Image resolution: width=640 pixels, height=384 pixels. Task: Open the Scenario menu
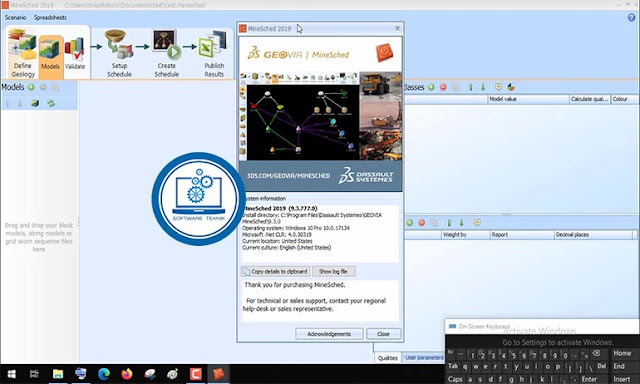coord(16,18)
